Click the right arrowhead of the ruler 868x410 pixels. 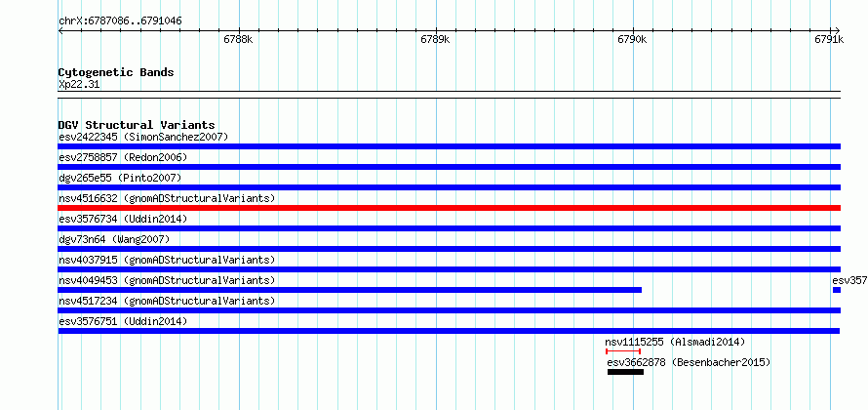click(838, 30)
